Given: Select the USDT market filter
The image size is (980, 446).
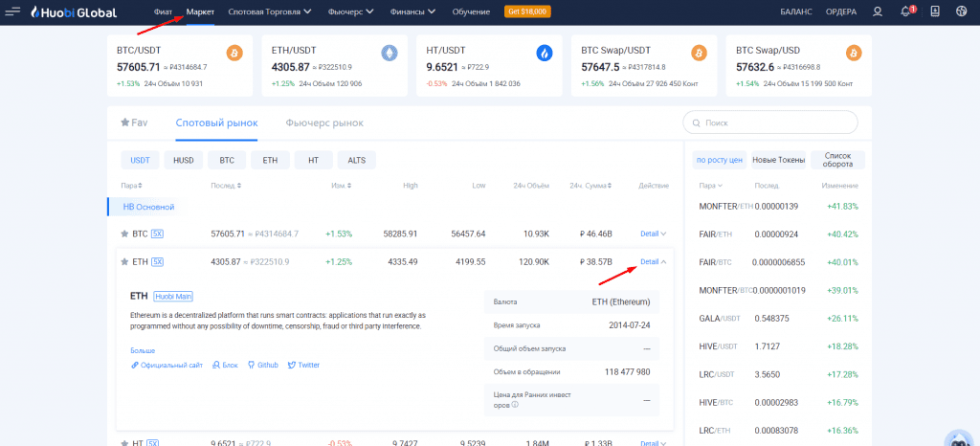Looking at the screenshot, I should point(140,160).
